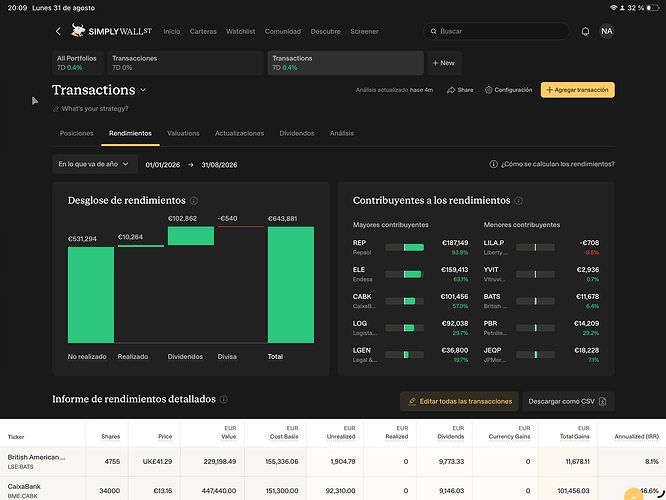Open the NA profile avatar

coord(607,31)
